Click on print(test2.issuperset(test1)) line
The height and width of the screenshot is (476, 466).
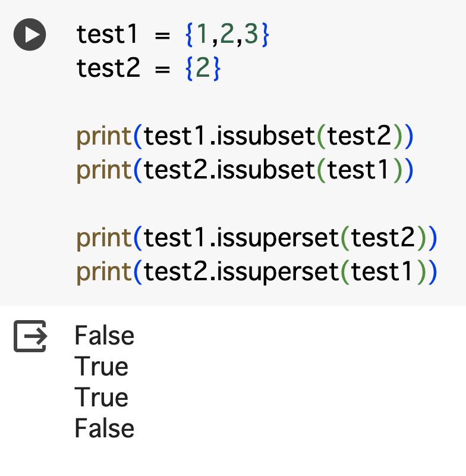coord(257,271)
